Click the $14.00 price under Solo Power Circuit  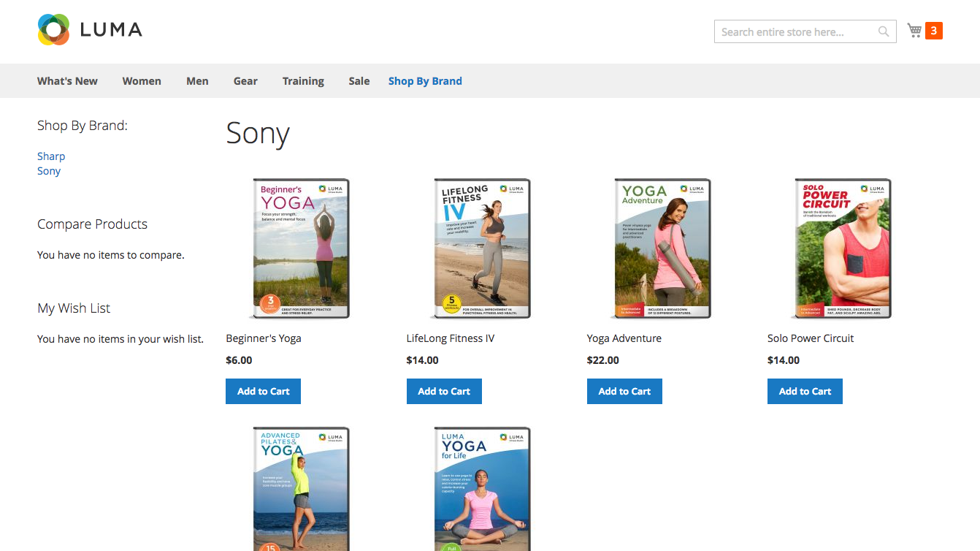[x=784, y=360]
